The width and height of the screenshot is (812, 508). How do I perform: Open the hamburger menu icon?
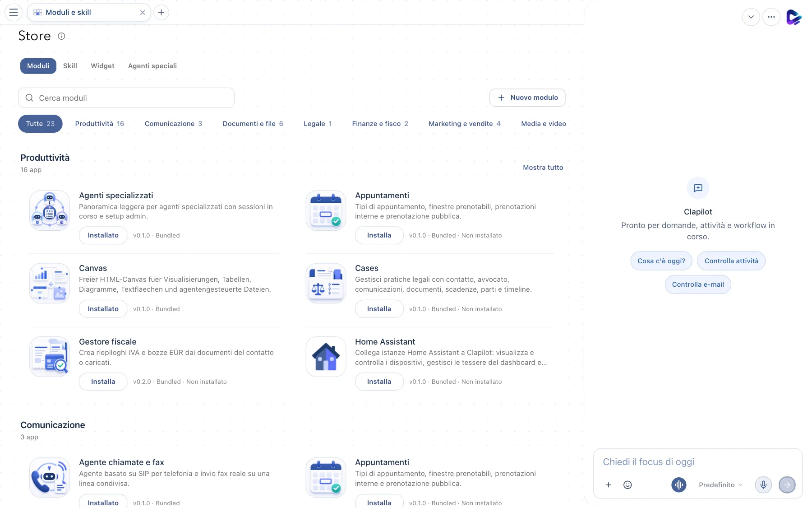(14, 12)
